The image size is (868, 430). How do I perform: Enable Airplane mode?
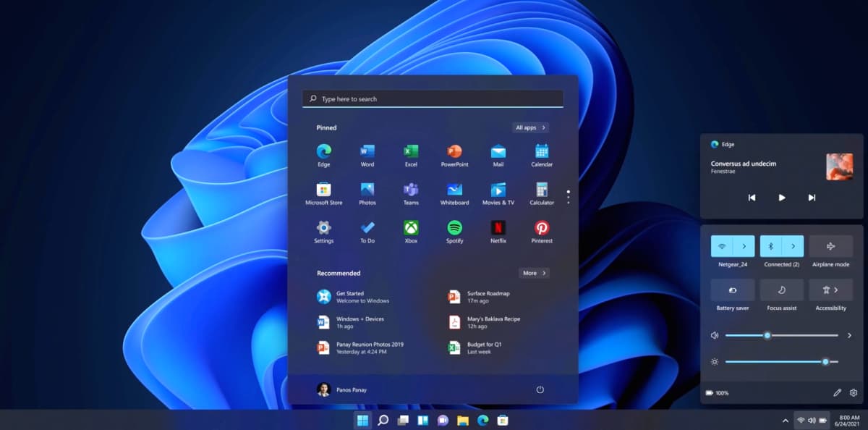831,246
